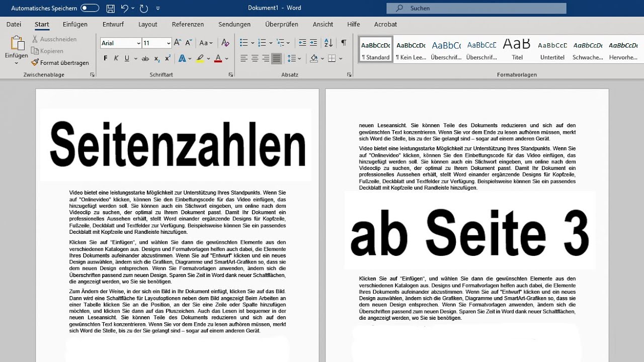Click the Save diskette icon
Screen dimensions: 644x362
[x=110, y=8]
